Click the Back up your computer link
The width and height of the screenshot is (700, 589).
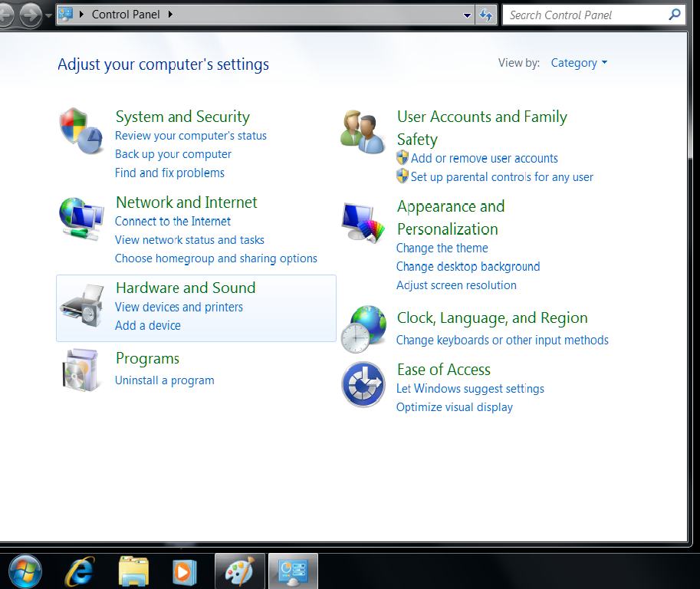pos(173,154)
